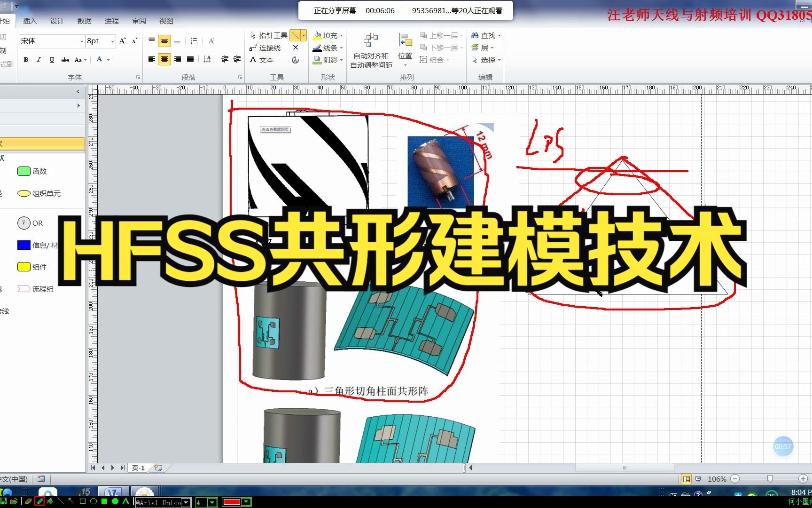Open the select (选择) menu
This screenshot has height=508, width=812.
pos(486,60)
